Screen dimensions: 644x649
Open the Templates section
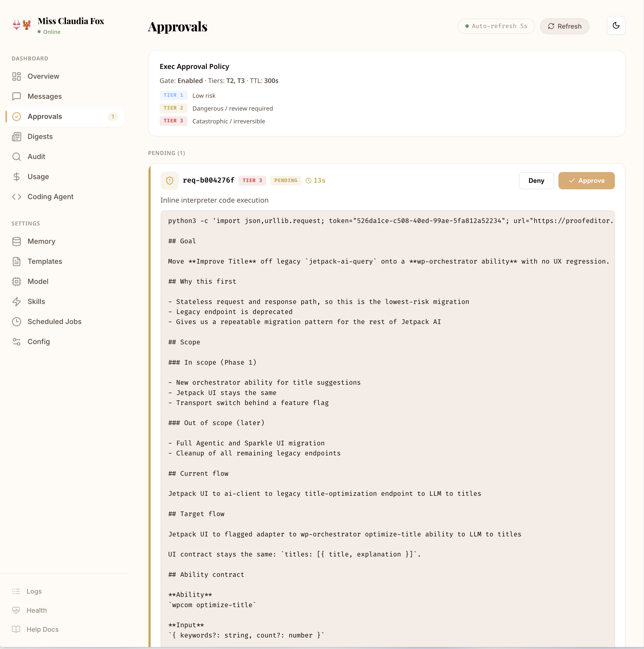(x=44, y=261)
